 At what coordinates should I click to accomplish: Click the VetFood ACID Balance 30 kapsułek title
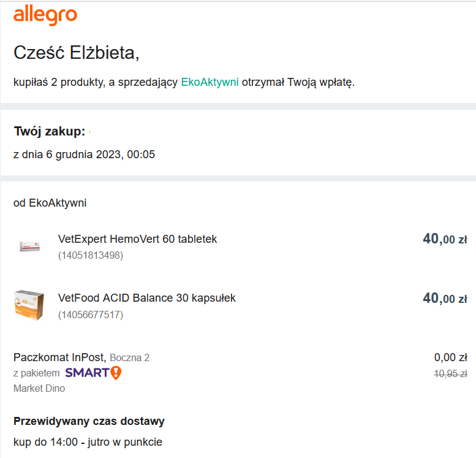(x=146, y=298)
